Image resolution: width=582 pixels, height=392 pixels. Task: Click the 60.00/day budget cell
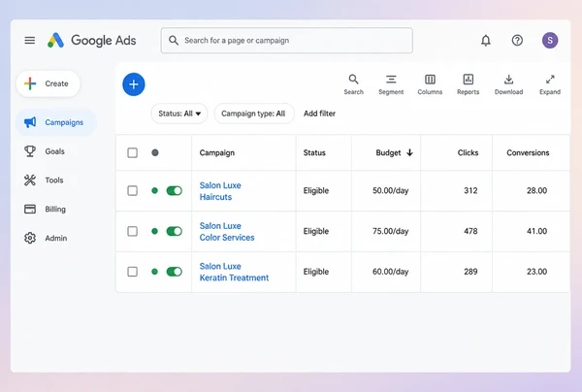coord(391,272)
